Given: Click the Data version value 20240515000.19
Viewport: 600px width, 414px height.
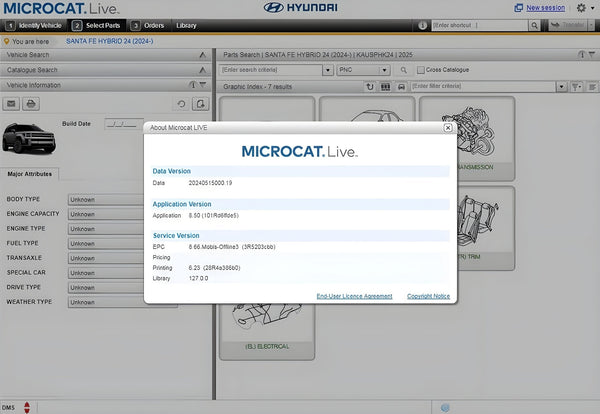Looking at the screenshot, I should click(x=210, y=183).
